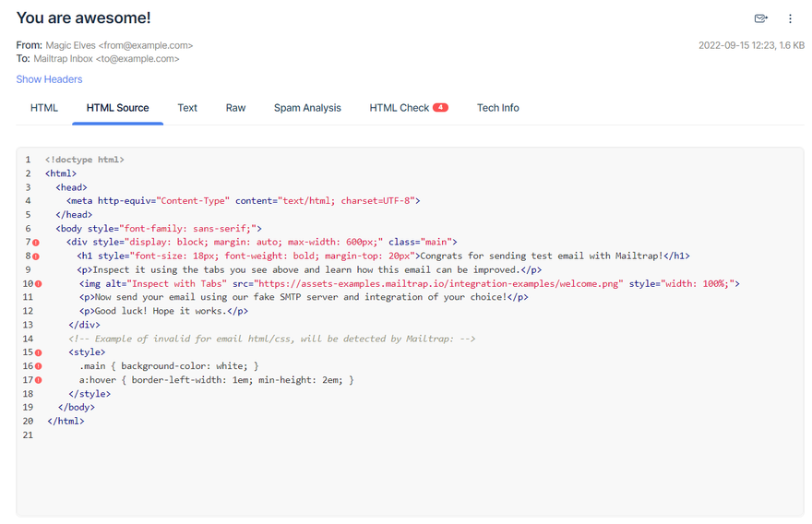
Task: Click the red error marker on line 7
Action: pyautogui.click(x=37, y=243)
